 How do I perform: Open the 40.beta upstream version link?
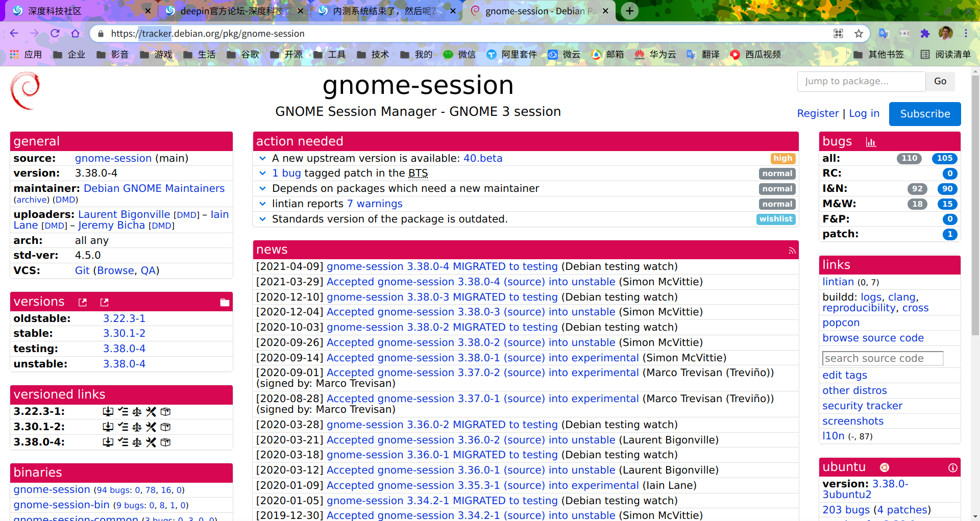point(483,158)
